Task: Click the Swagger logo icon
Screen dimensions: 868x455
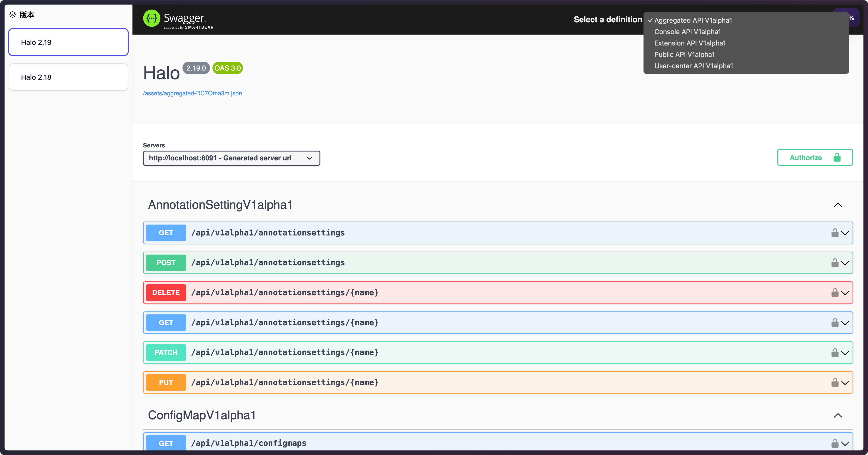Action: point(152,19)
